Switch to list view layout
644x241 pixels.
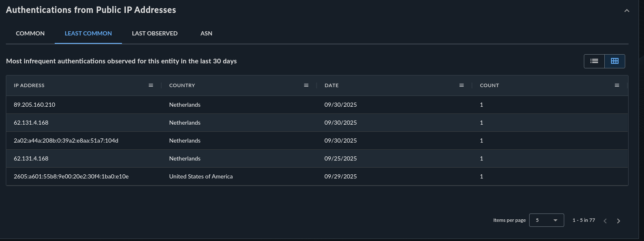(594, 61)
